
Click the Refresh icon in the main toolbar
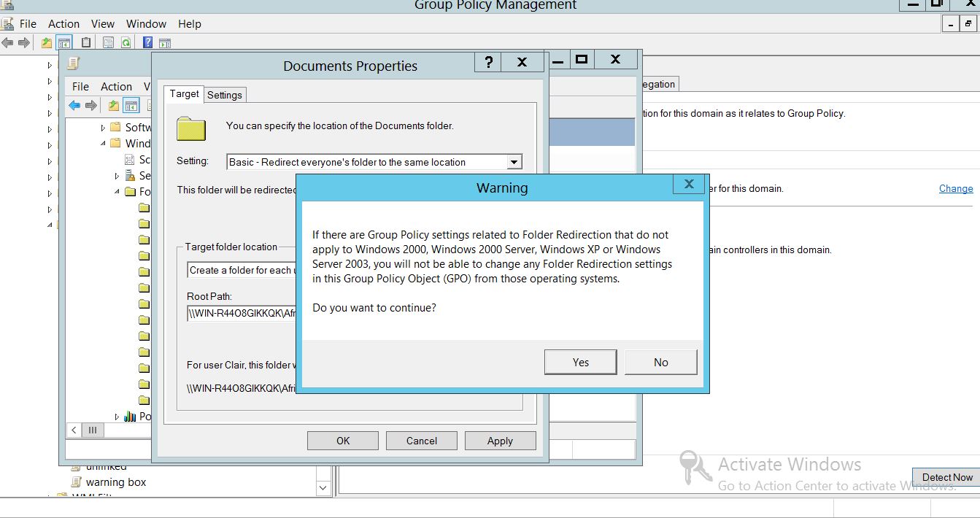tap(126, 43)
